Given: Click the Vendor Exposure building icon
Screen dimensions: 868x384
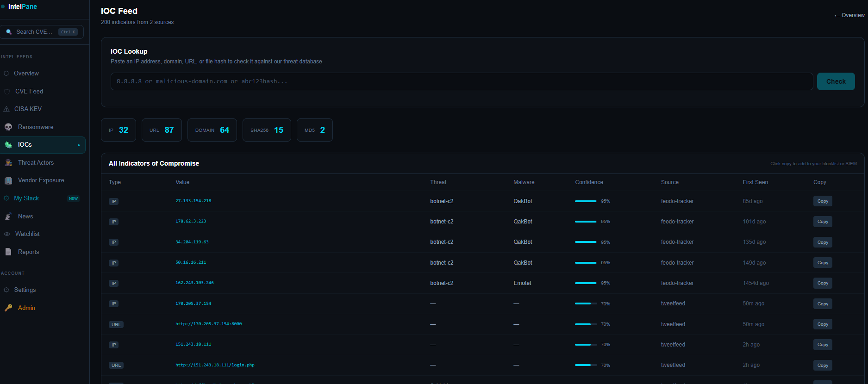Looking at the screenshot, I should click(8, 180).
